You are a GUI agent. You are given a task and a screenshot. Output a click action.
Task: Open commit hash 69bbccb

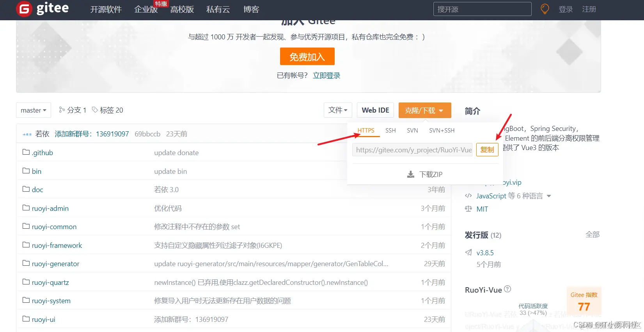coord(147,134)
